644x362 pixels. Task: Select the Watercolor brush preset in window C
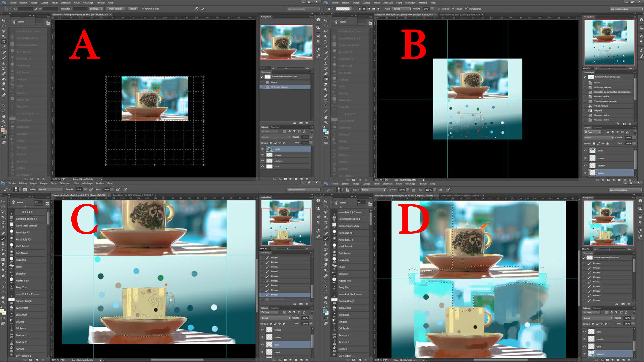(x=22, y=308)
